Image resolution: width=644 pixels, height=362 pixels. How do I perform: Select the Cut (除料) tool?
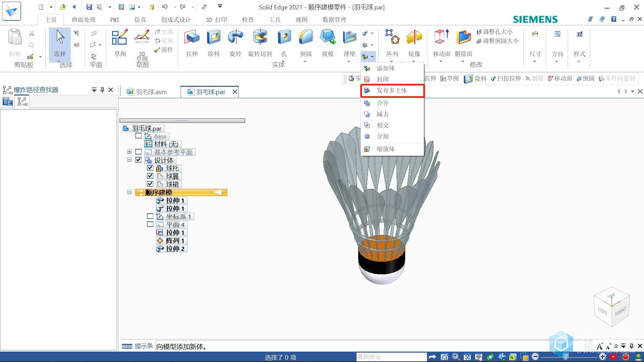point(214,37)
